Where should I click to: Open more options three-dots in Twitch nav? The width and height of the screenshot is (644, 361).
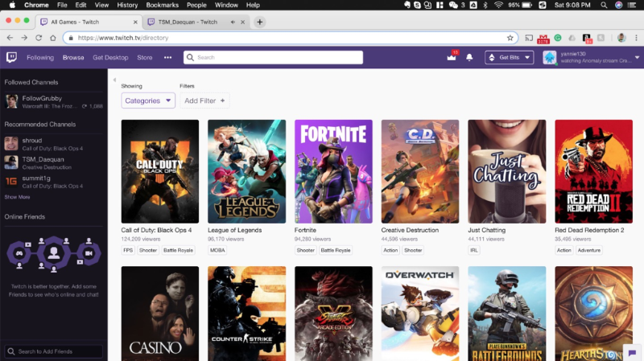click(x=167, y=57)
